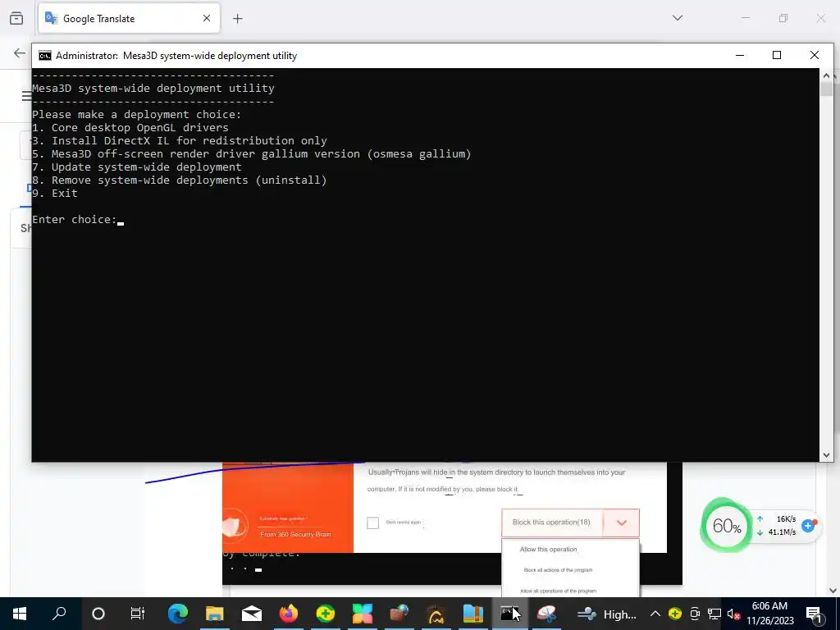The height and width of the screenshot is (630, 840).
Task: Open the WinRAR archive app in taskbar
Action: 473,614
